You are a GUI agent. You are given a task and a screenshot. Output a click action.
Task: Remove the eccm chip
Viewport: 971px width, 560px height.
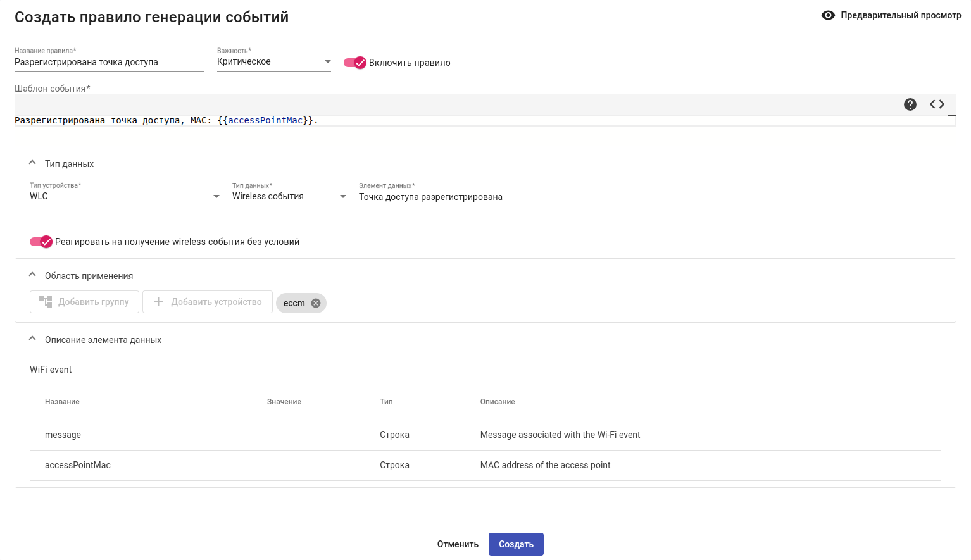click(316, 303)
